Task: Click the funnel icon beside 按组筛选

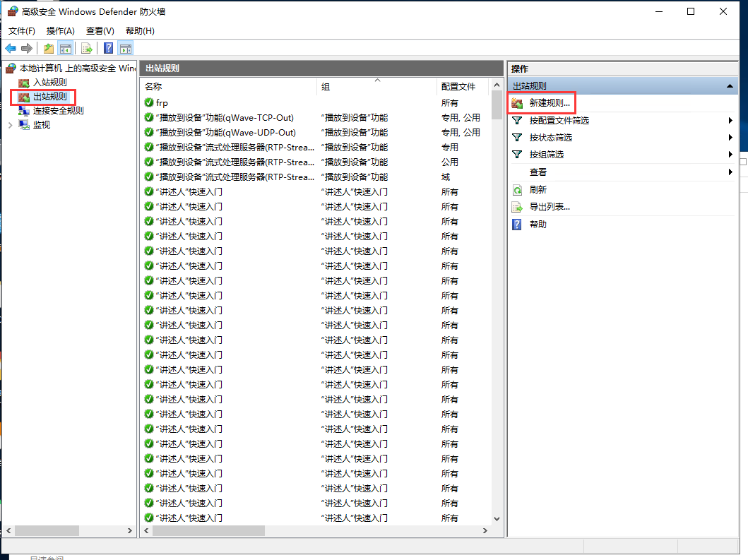Action: click(517, 155)
